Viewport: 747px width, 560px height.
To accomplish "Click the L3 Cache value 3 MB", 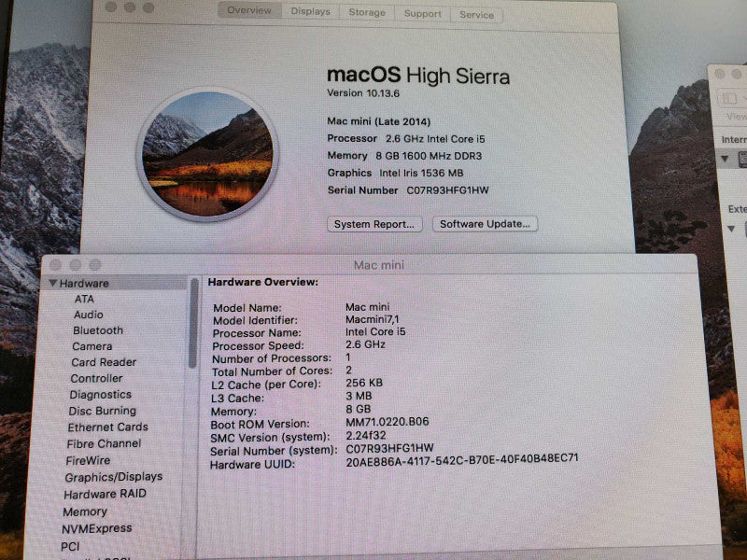I will (x=359, y=396).
